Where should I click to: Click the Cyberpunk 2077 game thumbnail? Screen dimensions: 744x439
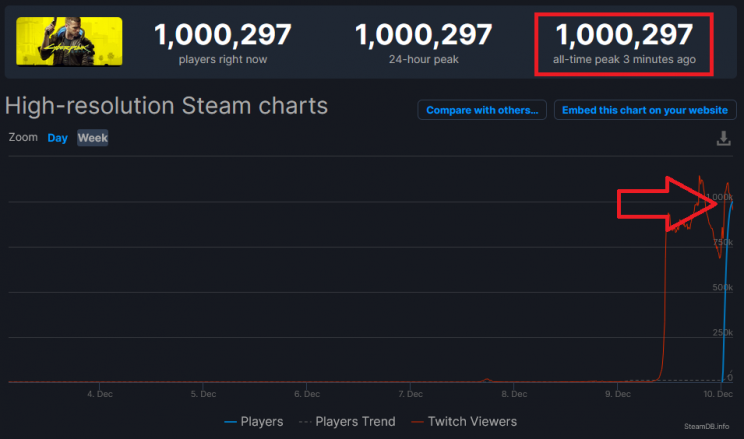tap(69, 41)
